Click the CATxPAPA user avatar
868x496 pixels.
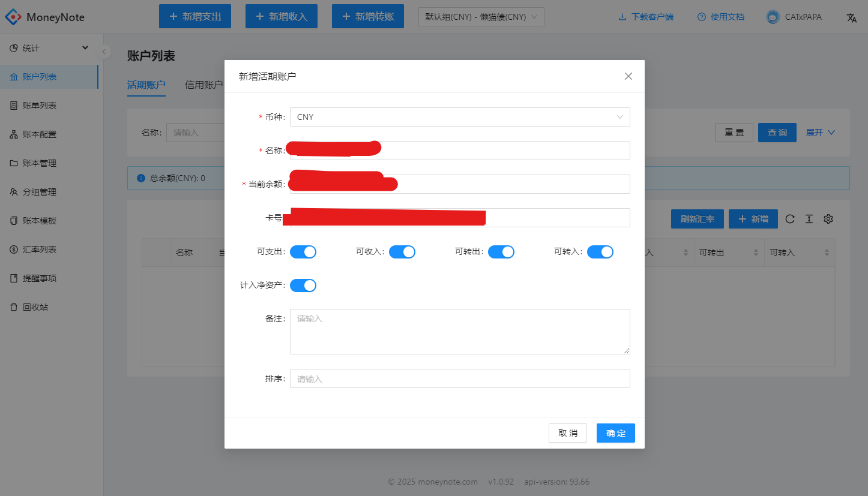click(x=773, y=17)
